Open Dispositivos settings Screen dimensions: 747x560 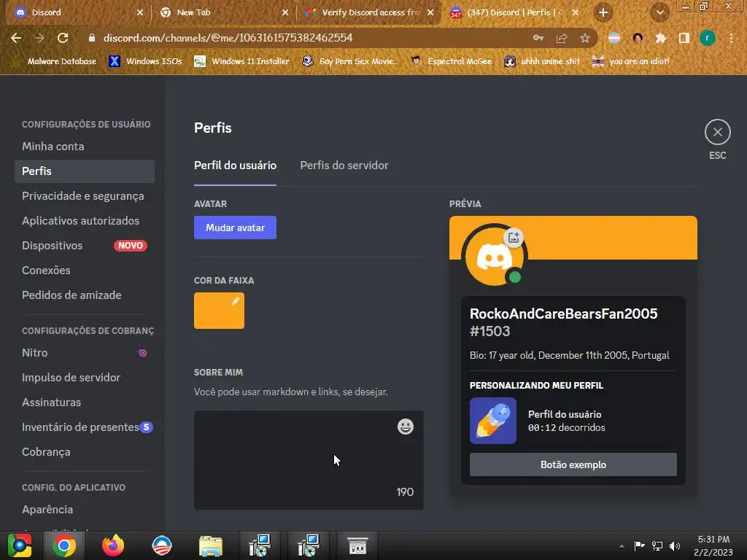tap(85, 245)
